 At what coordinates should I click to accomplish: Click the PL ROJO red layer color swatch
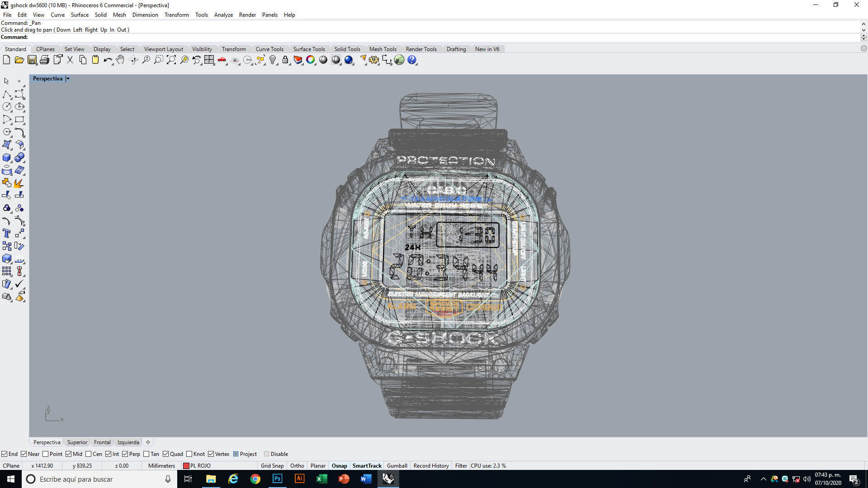(186, 466)
